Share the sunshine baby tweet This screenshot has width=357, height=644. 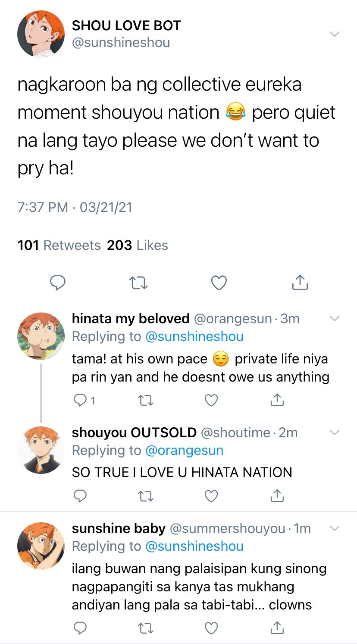pos(277,628)
